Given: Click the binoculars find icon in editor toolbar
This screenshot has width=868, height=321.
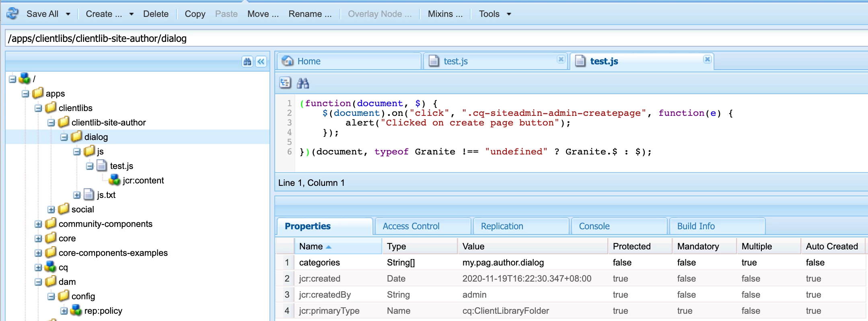Looking at the screenshot, I should click(303, 83).
